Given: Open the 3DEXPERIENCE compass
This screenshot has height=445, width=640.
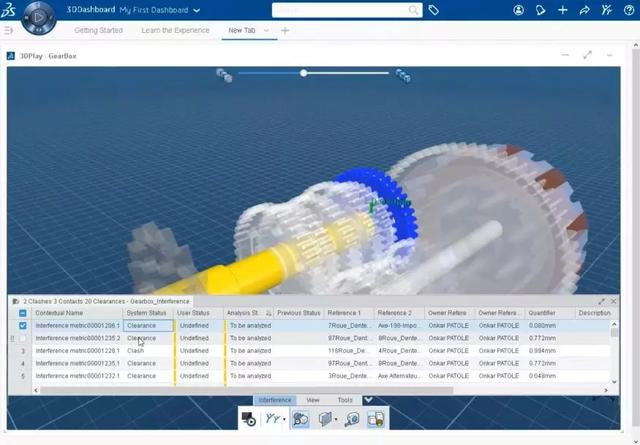Looking at the screenshot, I should click(x=38, y=17).
